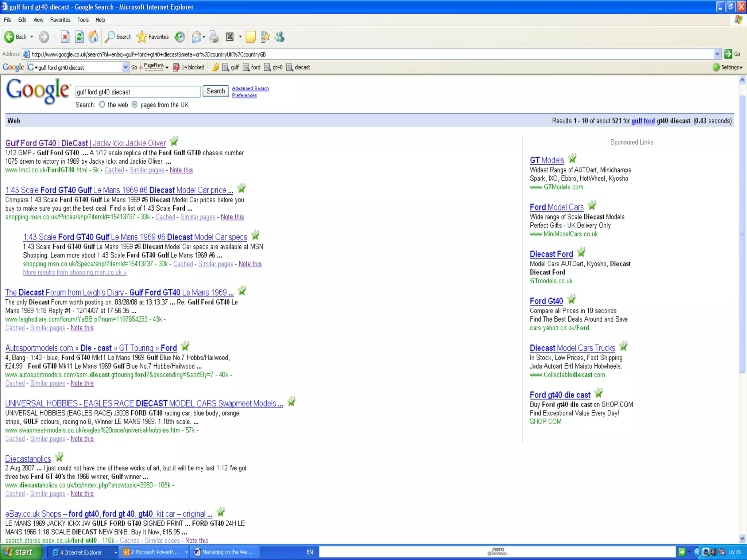Screen dimensions: 747x560
Task: Open the Edit icon dropdown arrow
Action: coord(240,37)
